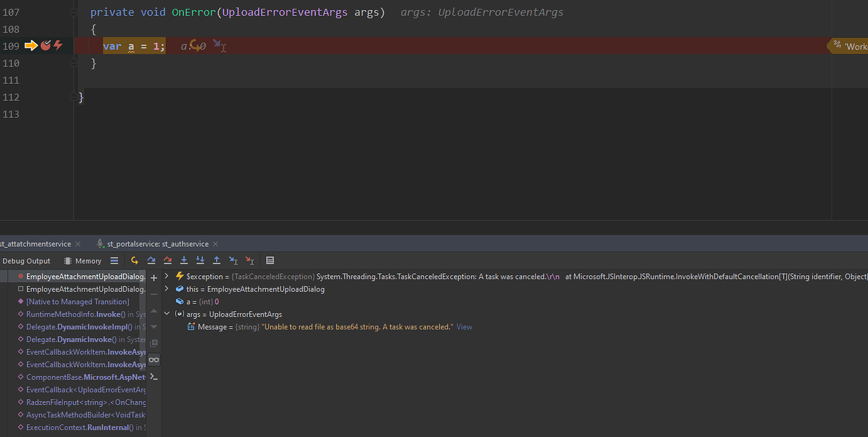Viewport: 868px width, 437px height.
Task: Open the Evaluate Expression calculator icon
Action: [x=270, y=260]
